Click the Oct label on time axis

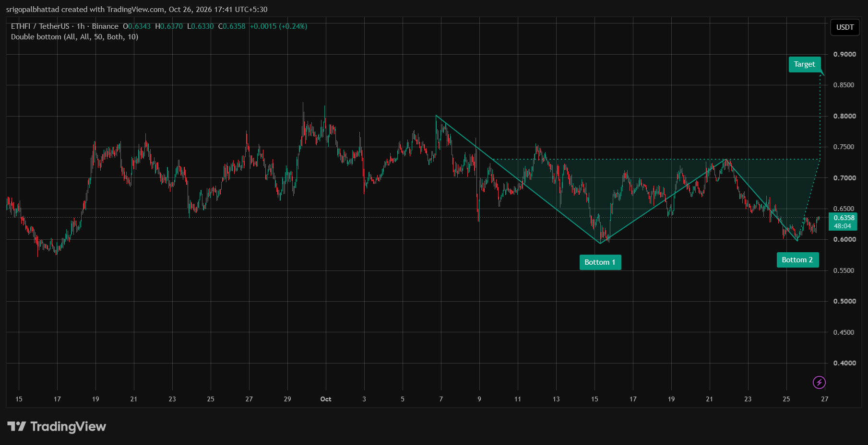click(326, 399)
